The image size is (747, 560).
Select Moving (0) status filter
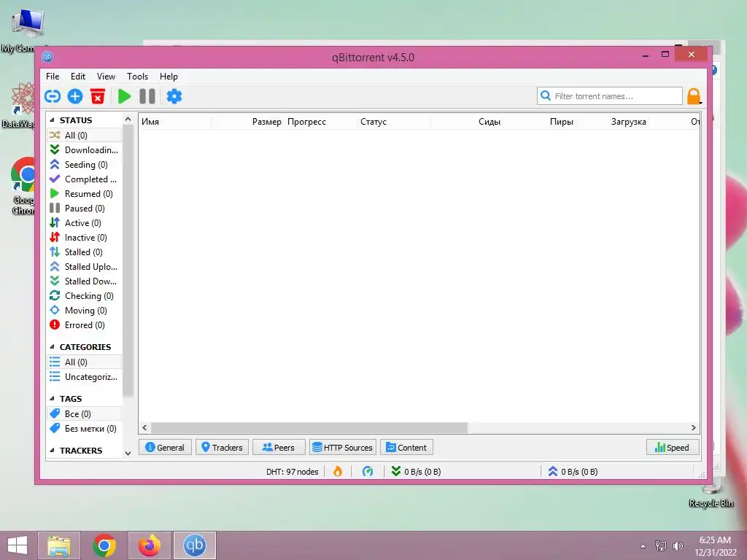point(85,311)
